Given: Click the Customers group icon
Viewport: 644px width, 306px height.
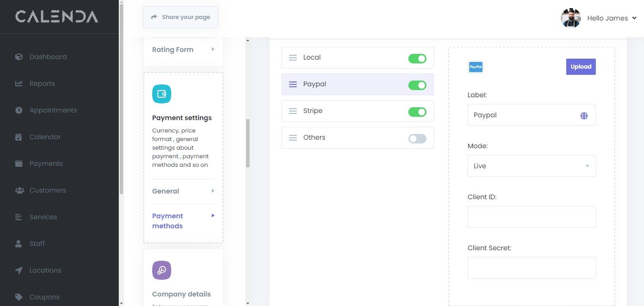Looking at the screenshot, I should click(x=19, y=190).
